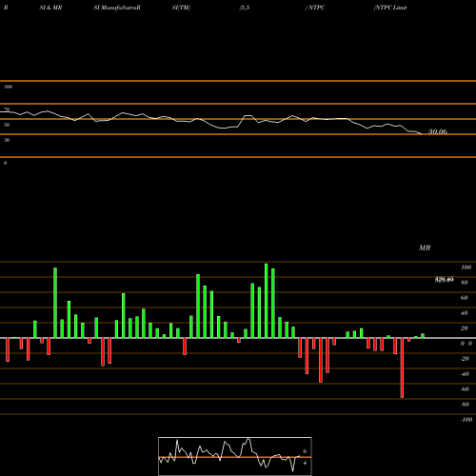Click the '20' axis label in MR panel
This screenshot has width=476, height=476.
pyautogui.click(x=465, y=328)
